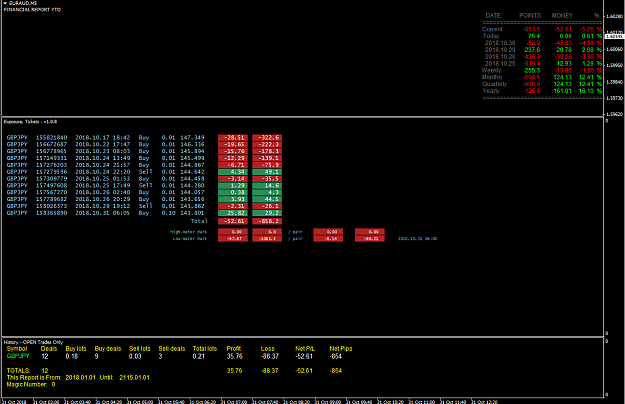Click the Low-Water Mark label

(190, 239)
